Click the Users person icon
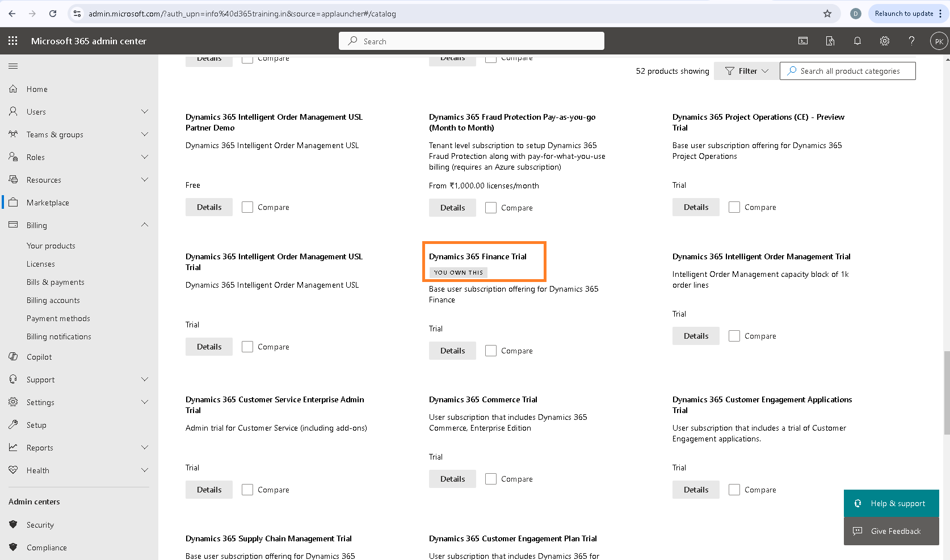The height and width of the screenshot is (560, 950). coord(13,112)
